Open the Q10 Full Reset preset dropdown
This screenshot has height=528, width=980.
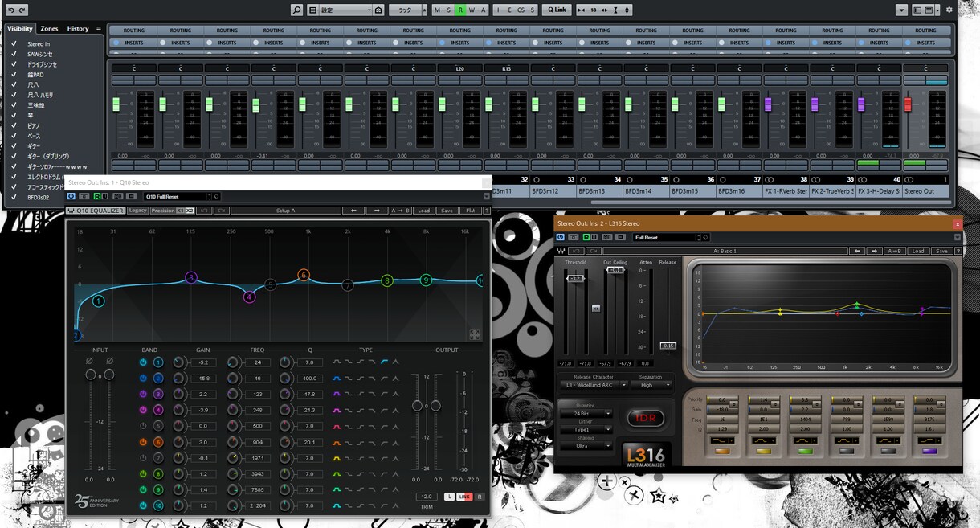tap(178, 196)
